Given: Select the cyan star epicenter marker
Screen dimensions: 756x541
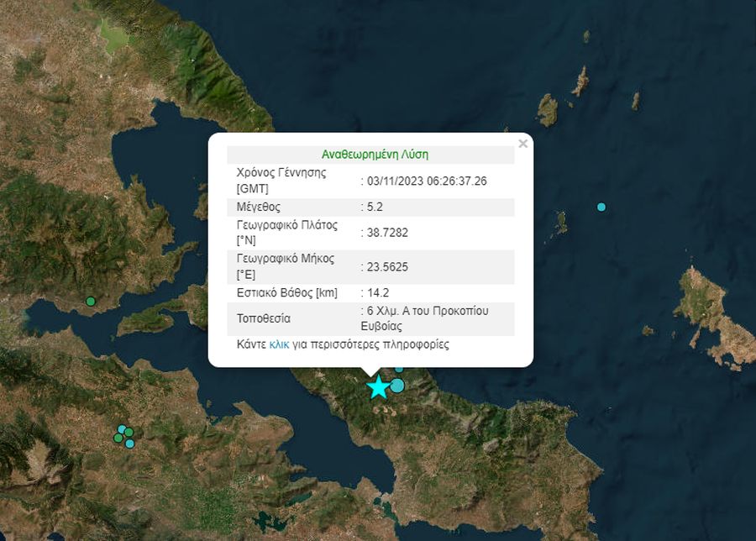Looking at the screenshot, I should click(x=379, y=387).
